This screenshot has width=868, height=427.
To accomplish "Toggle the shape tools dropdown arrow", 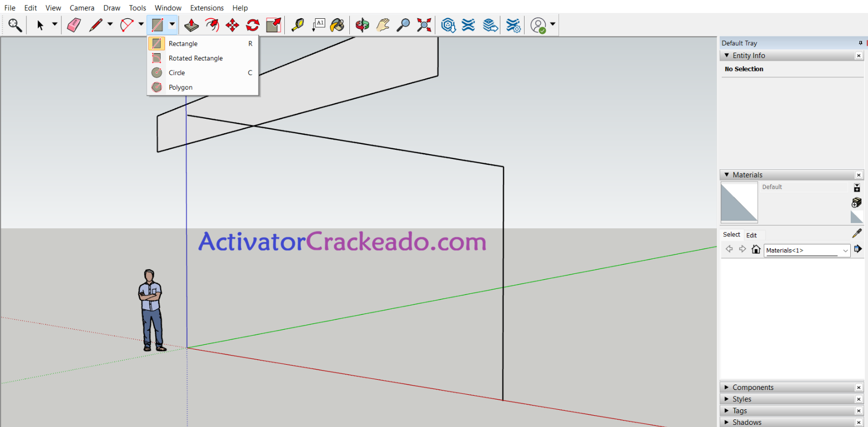I will (172, 25).
